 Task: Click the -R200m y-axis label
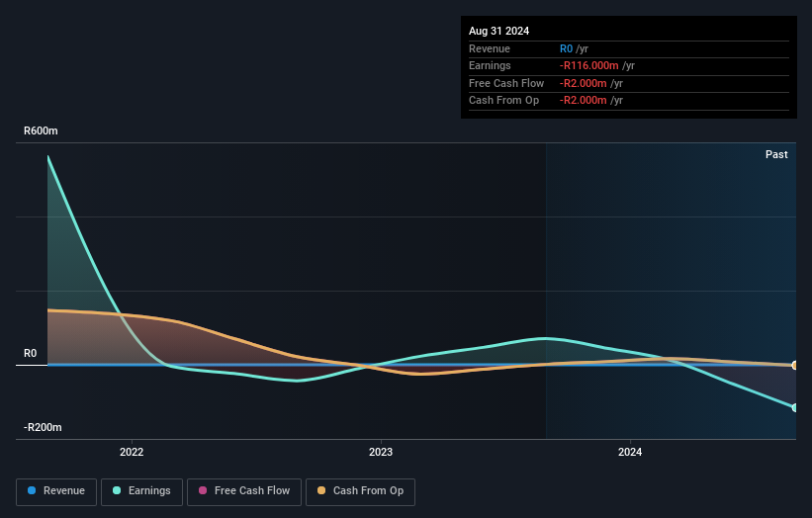click(x=43, y=427)
